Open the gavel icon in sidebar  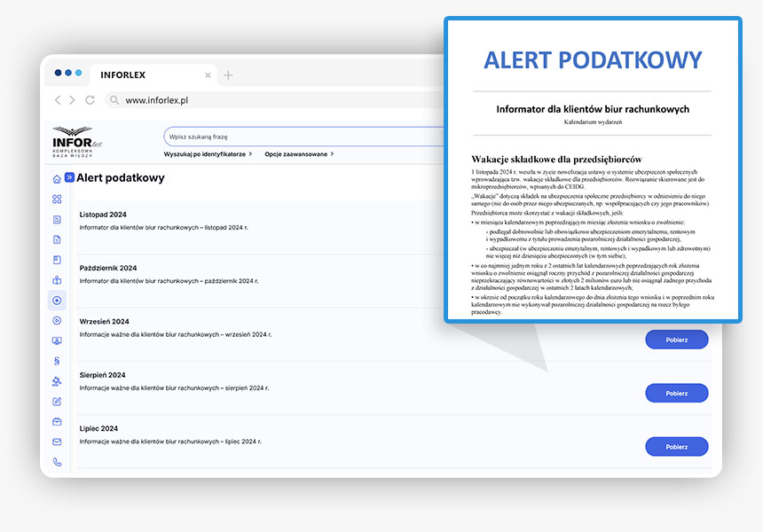57,381
